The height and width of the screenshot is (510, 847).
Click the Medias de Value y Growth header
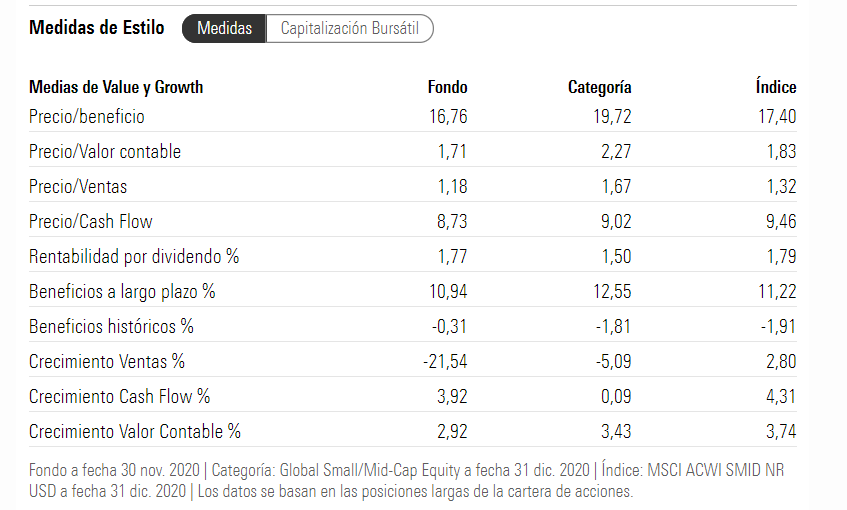coord(116,87)
